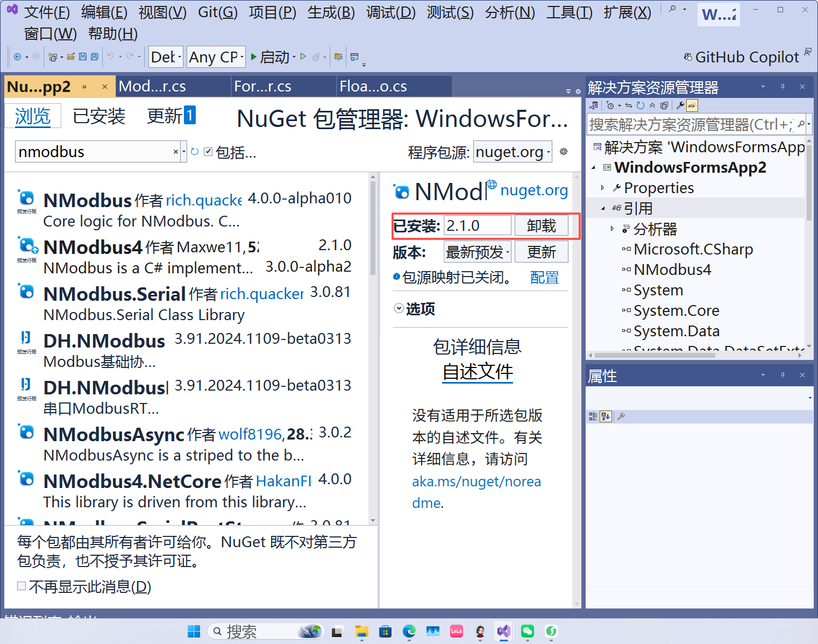Toggle the preview selected items icon
The height and width of the screenshot is (644, 818).
692,105
